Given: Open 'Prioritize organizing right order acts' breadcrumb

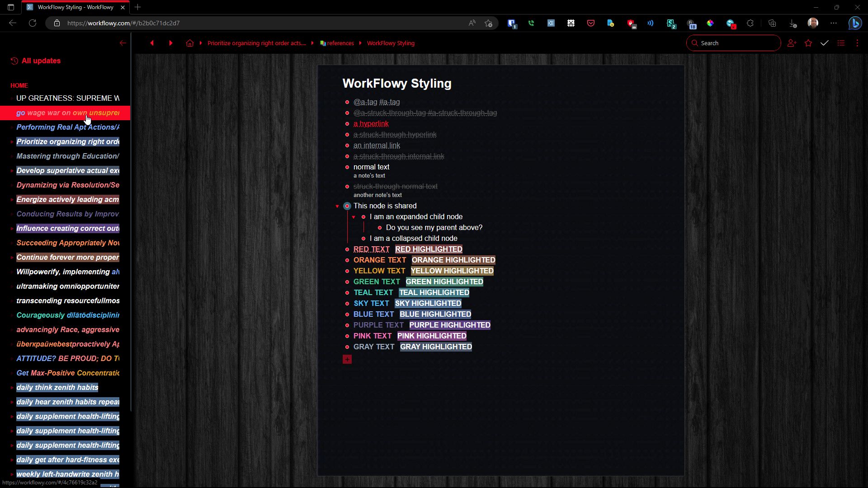Looking at the screenshot, I should click(x=257, y=43).
